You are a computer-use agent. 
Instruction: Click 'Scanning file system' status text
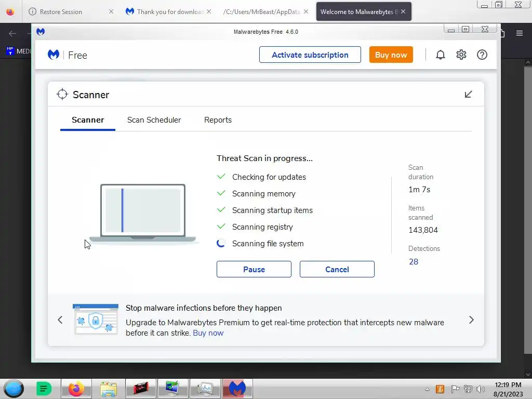point(268,244)
